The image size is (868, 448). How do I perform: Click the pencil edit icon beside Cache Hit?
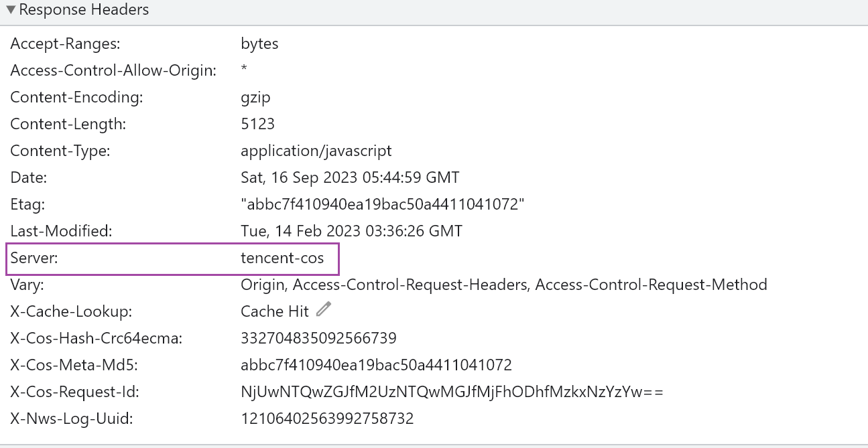click(x=324, y=309)
